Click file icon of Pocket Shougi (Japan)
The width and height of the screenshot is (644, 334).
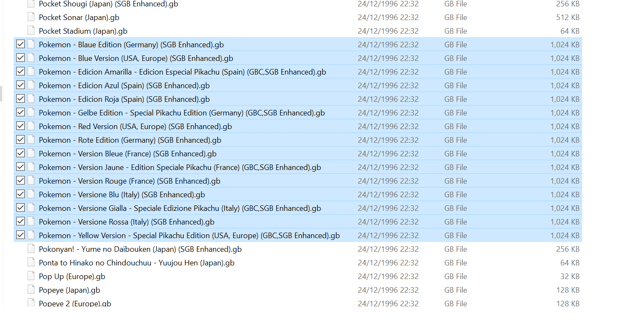(31, 4)
